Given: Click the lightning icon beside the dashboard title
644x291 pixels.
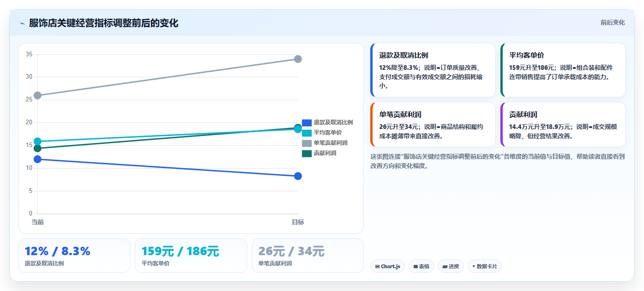Looking at the screenshot, I should [22, 23].
